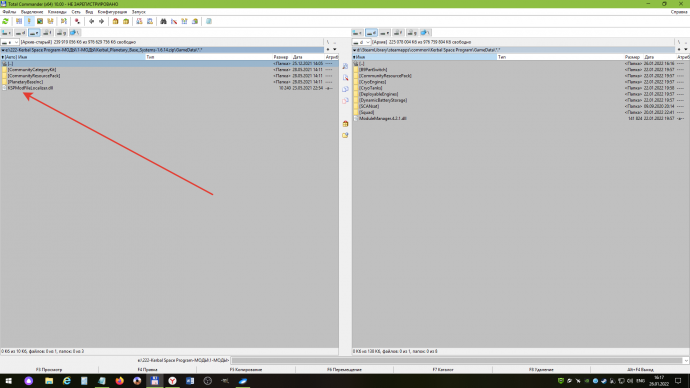
Task: Open left panel favorites star button
Action: [x=328, y=50]
